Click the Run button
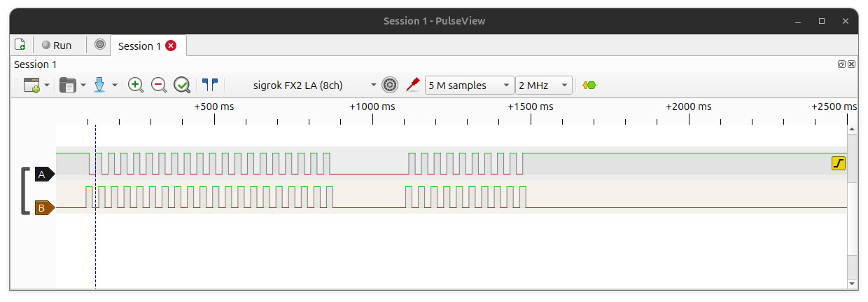868x302 pixels. pos(56,45)
